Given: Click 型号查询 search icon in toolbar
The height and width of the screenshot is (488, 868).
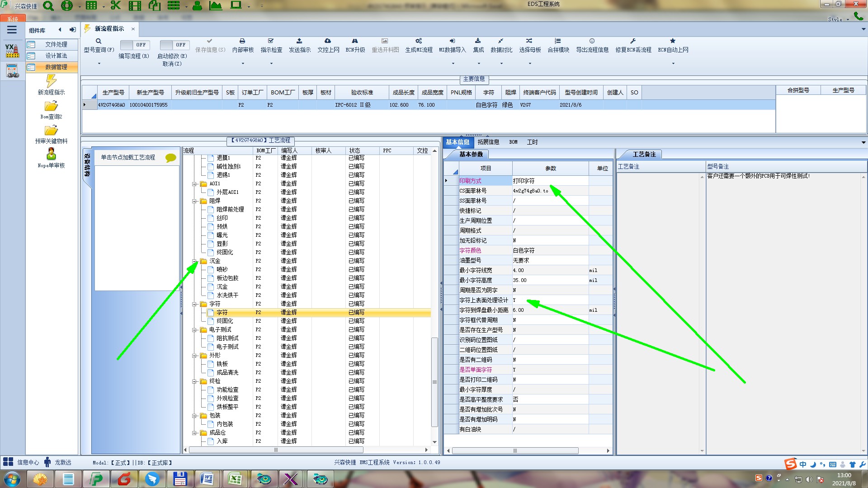Looking at the screenshot, I should (x=99, y=41).
